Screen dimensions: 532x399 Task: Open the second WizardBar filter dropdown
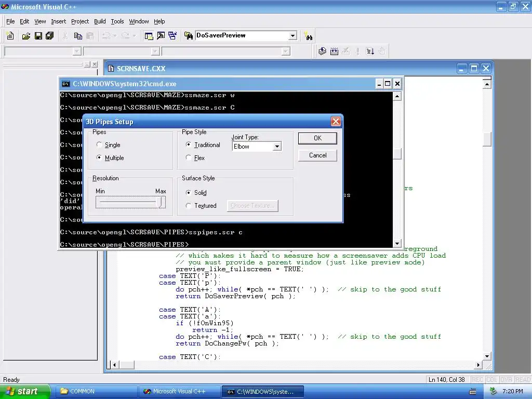155,51
